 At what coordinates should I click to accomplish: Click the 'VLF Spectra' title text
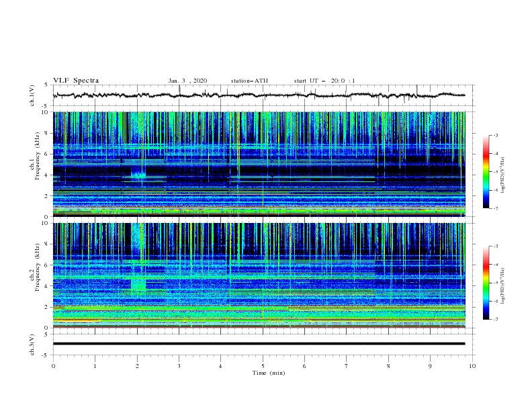click(x=76, y=81)
